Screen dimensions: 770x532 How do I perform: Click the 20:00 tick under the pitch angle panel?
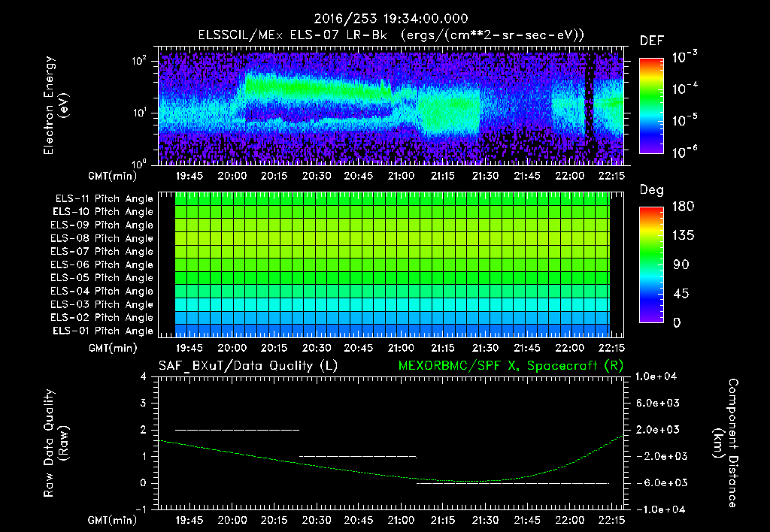(x=232, y=349)
